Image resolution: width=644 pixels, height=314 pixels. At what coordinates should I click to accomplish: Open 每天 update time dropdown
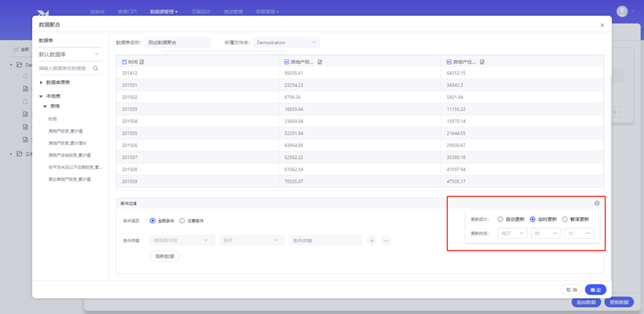pos(512,234)
